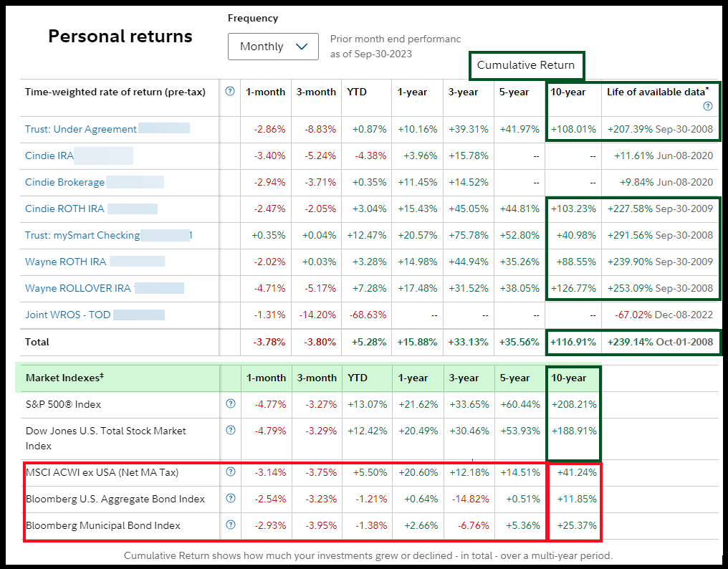
Task: Click the Total row label
Action: click(37, 343)
